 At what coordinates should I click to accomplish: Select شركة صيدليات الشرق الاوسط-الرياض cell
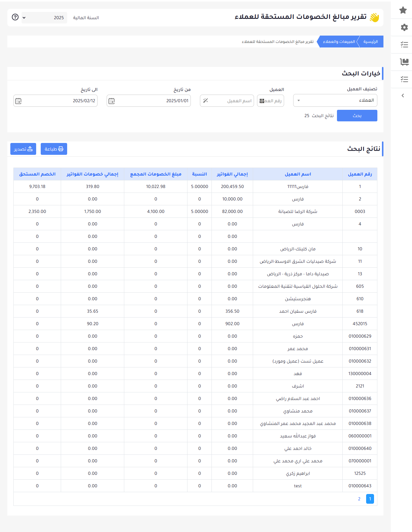pyautogui.click(x=298, y=261)
